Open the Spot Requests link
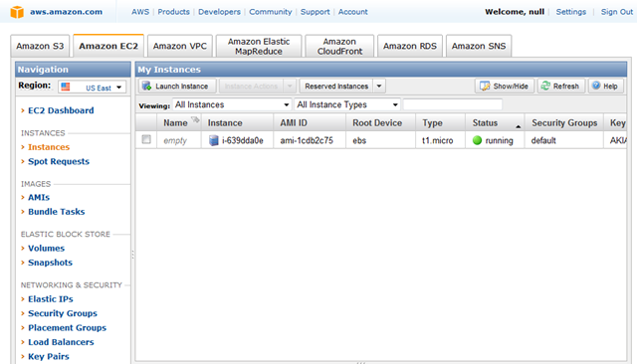 click(x=59, y=161)
